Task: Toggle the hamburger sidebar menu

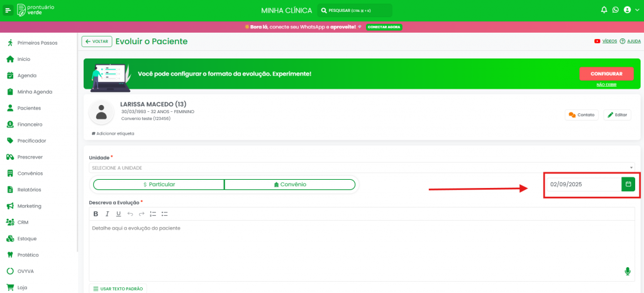Action: pos(8,10)
